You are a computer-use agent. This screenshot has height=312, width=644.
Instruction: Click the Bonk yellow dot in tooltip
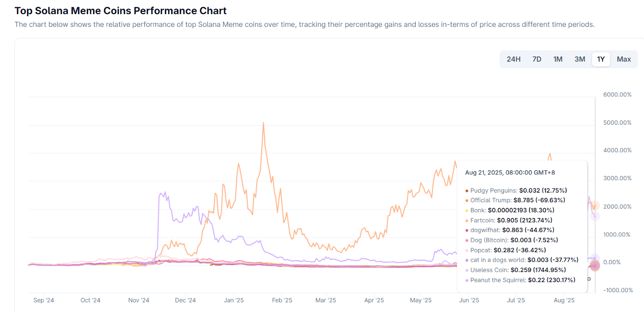pyautogui.click(x=467, y=211)
